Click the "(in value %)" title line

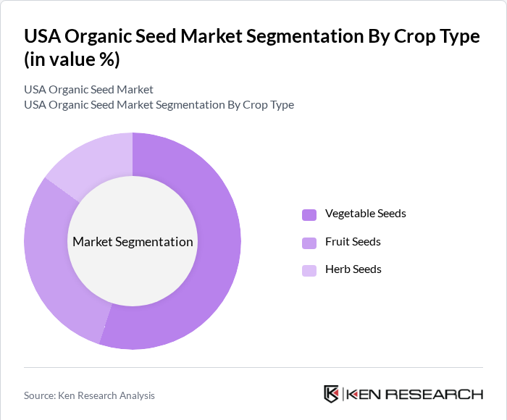click(x=72, y=60)
